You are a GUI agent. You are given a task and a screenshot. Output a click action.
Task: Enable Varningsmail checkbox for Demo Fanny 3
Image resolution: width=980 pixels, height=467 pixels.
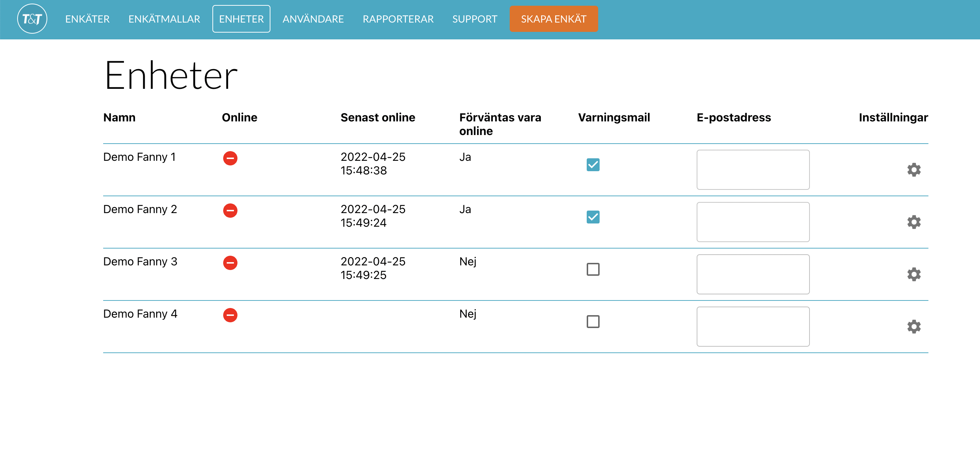point(593,269)
